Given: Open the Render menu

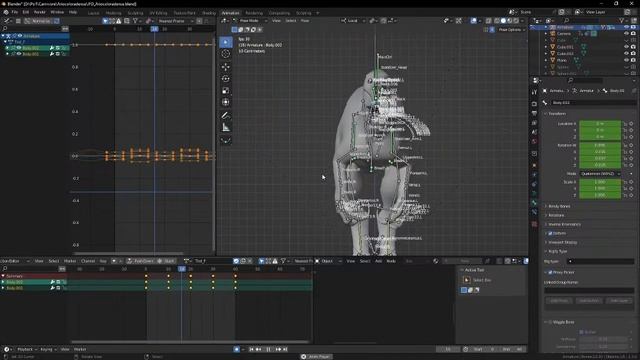Looking at the screenshot, I should click(x=40, y=12).
